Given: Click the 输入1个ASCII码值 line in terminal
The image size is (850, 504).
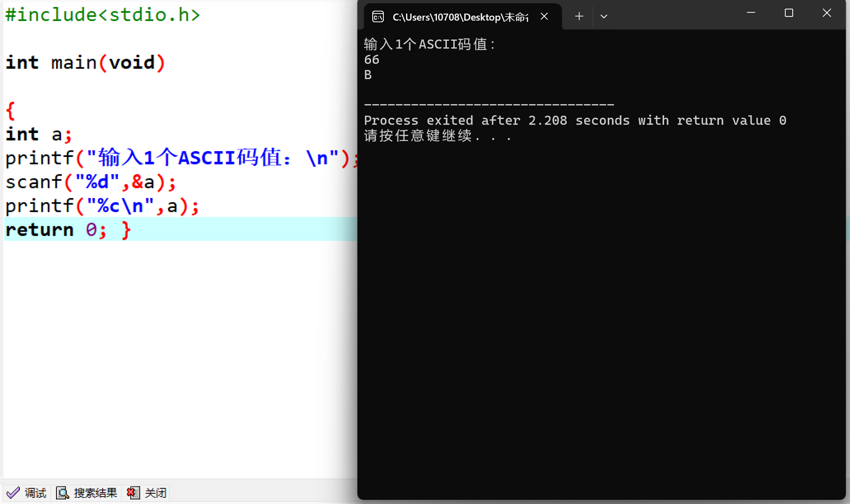Looking at the screenshot, I should pos(430,44).
